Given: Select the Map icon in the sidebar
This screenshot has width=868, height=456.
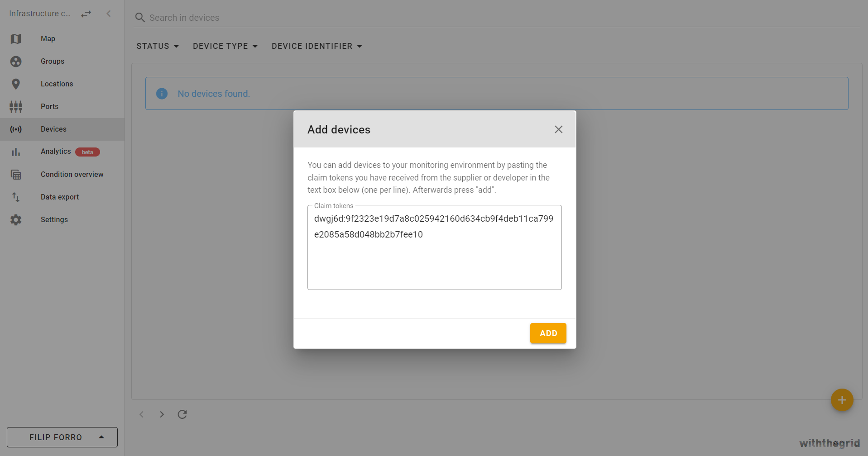Looking at the screenshot, I should coord(16,38).
